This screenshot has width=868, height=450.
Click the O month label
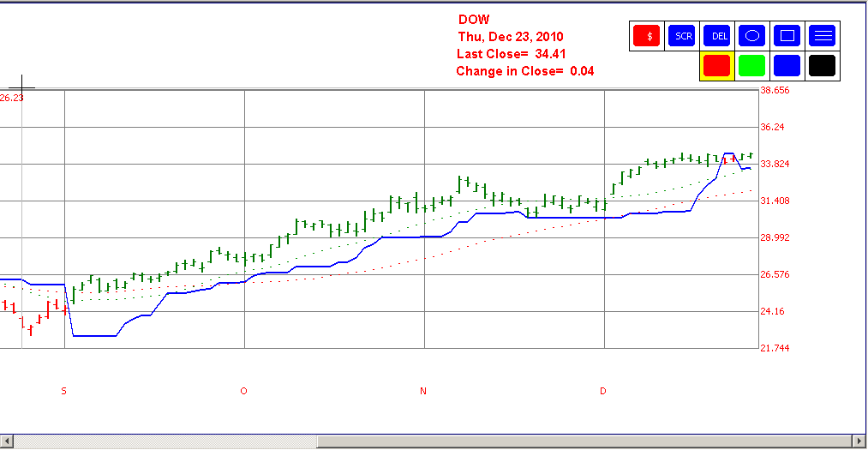coord(243,391)
